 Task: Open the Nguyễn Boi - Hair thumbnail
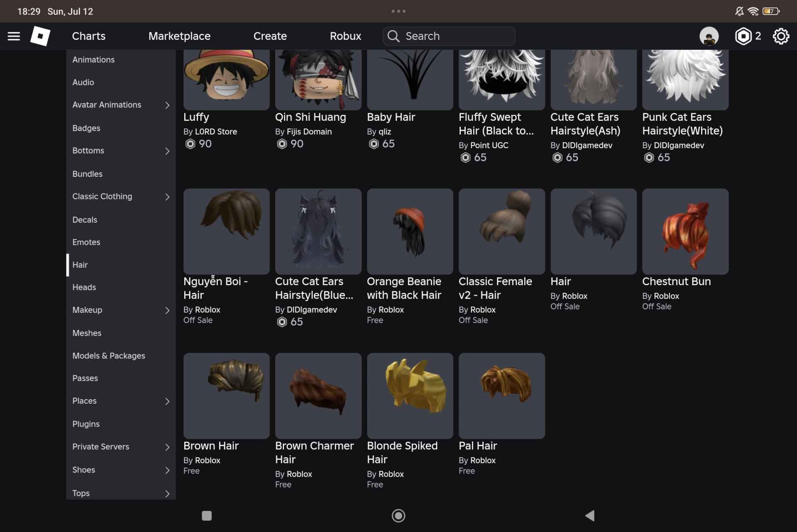[226, 231]
